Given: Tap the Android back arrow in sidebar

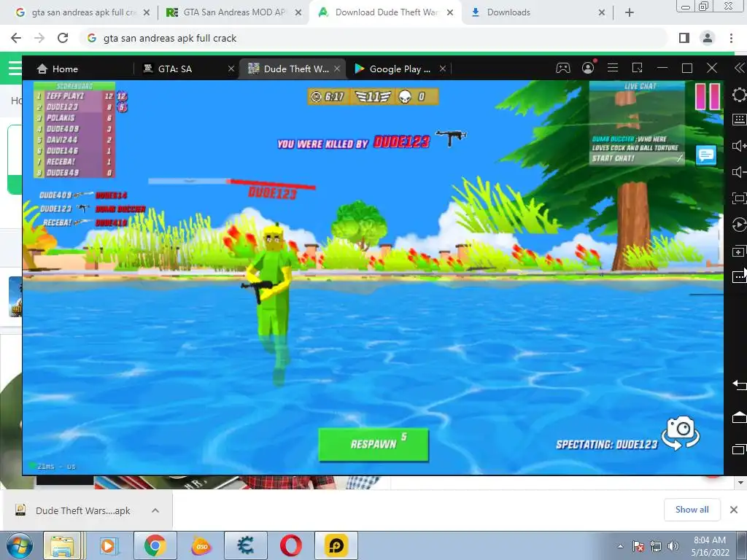Looking at the screenshot, I should [x=739, y=384].
